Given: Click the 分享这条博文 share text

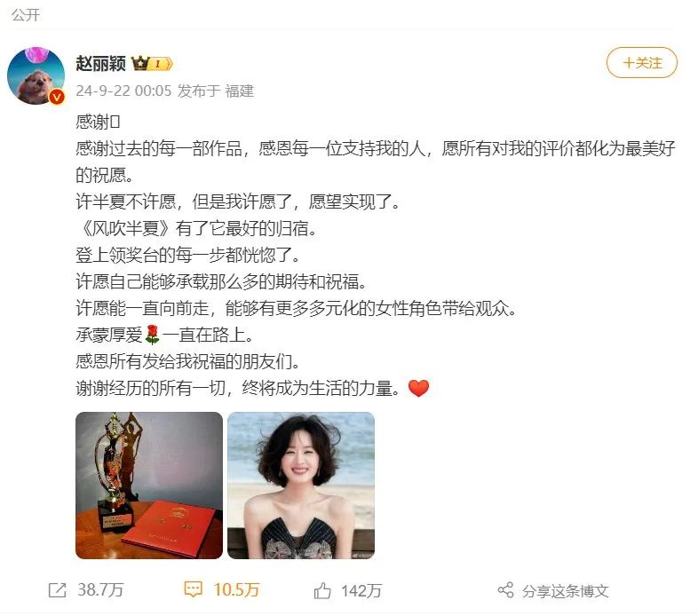Looking at the screenshot, I should point(566,591).
